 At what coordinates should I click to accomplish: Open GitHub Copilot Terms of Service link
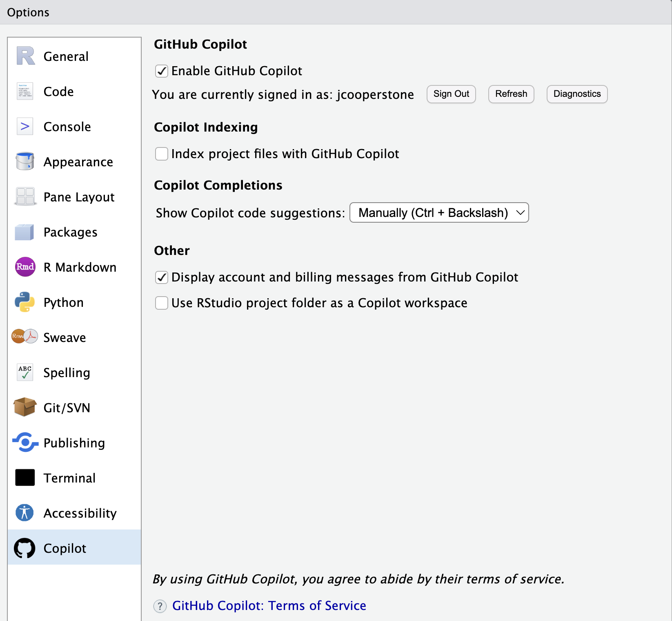(269, 605)
